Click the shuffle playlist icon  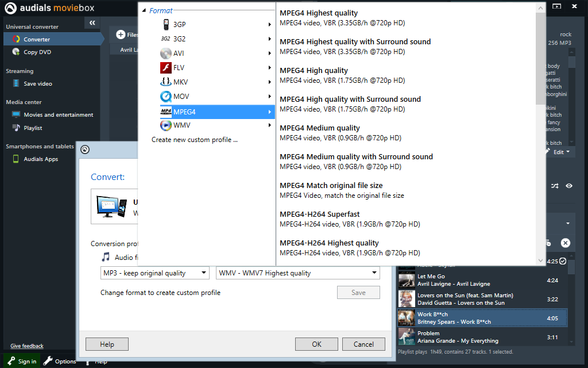click(555, 186)
